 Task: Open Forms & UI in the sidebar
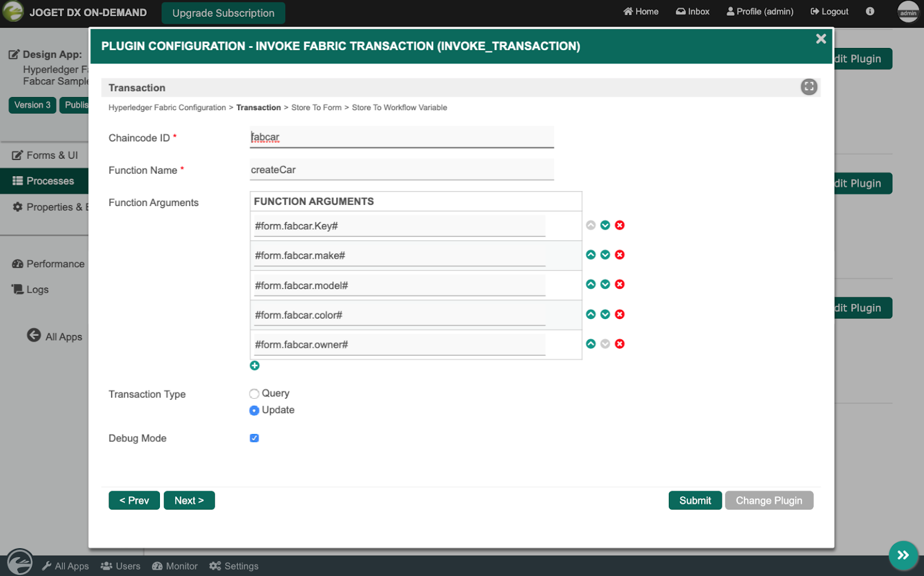click(x=44, y=155)
